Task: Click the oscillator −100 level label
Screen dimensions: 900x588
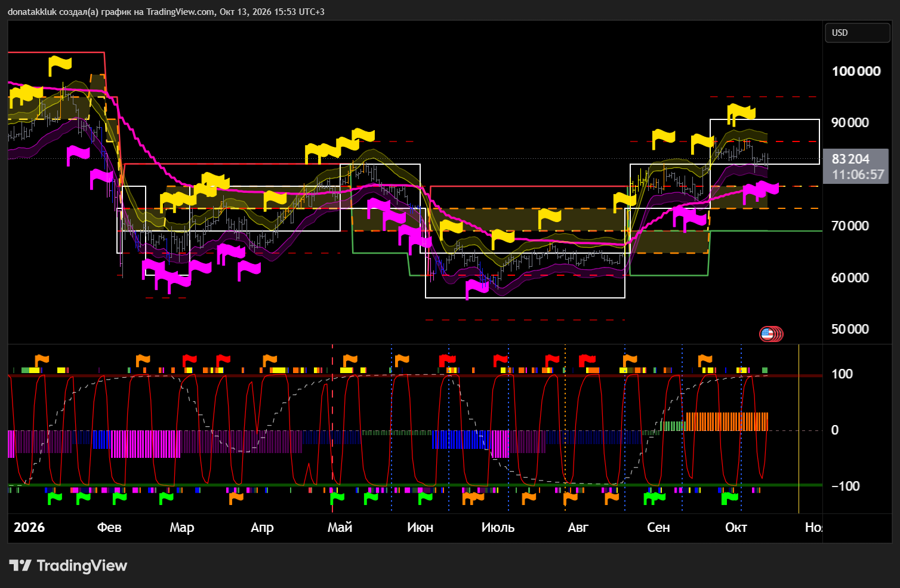Action: tap(846, 486)
